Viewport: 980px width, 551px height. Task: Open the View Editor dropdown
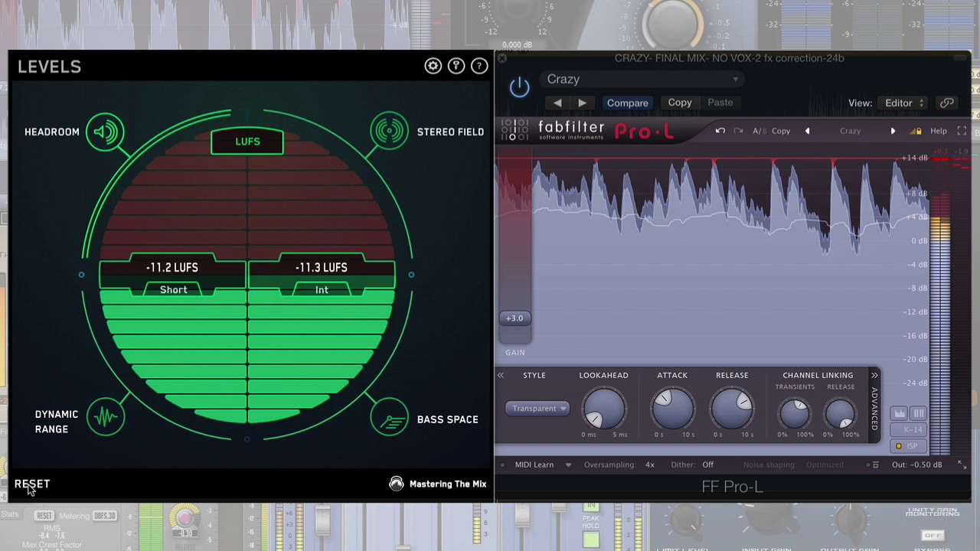(904, 103)
